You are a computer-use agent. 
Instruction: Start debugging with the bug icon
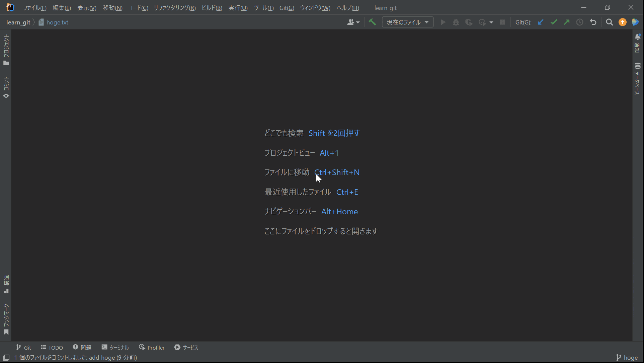pyautogui.click(x=456, y=22)
